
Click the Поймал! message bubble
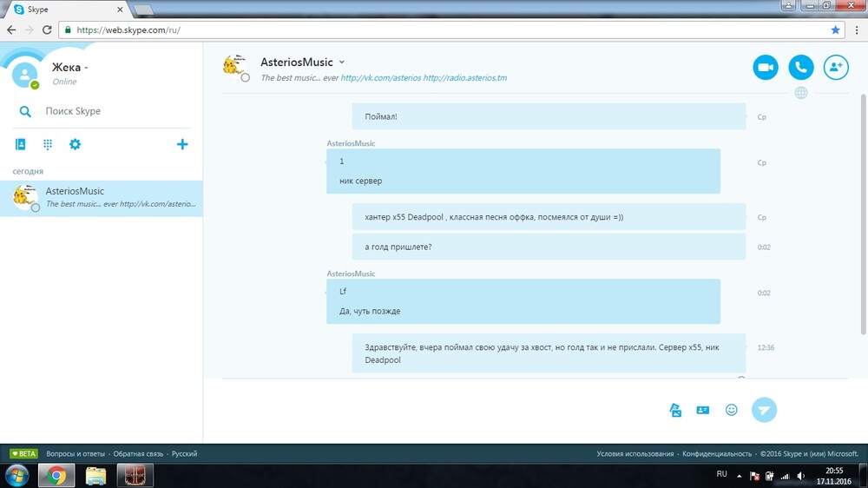click(x=549, y=116)
